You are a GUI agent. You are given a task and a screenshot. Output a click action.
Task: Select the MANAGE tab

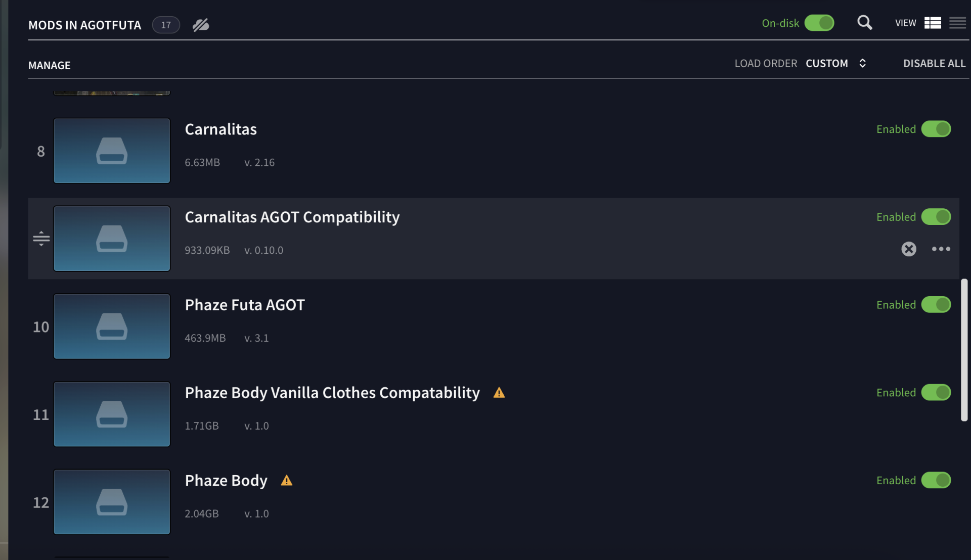50,65
